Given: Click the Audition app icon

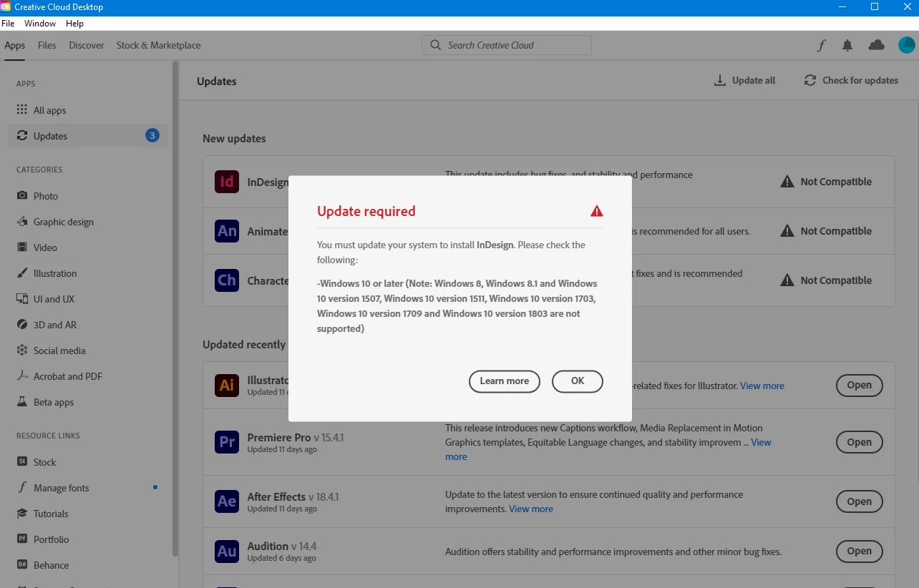Looking at the screenshot, I should tap(227, 551).
